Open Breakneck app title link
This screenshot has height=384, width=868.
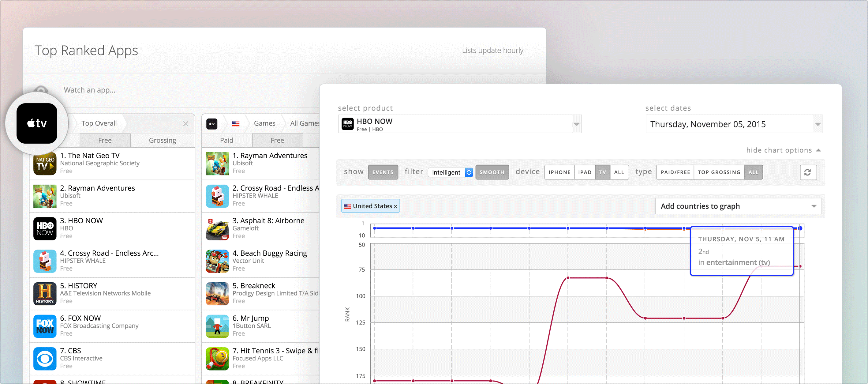pyautogui.click(x=254, y=286)
